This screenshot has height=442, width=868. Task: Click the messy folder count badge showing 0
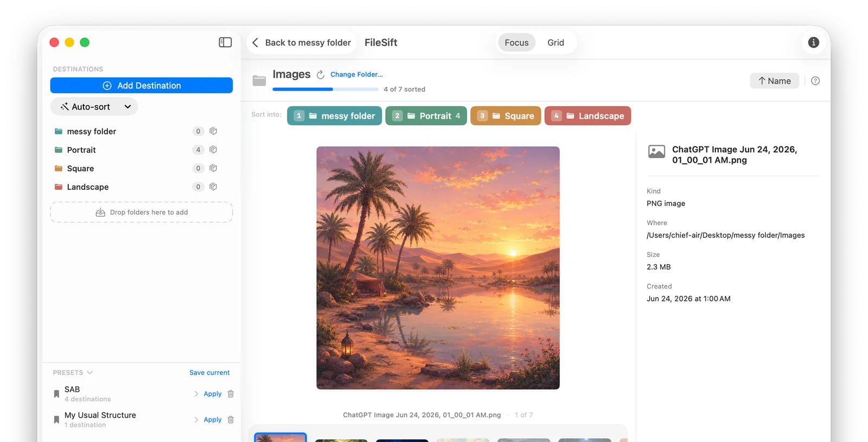198,131
